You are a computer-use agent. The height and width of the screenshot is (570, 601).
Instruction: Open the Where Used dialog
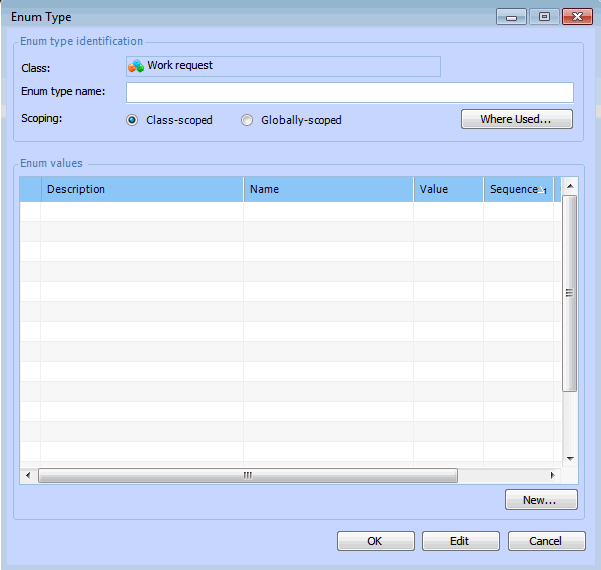(x=516, y=119)
